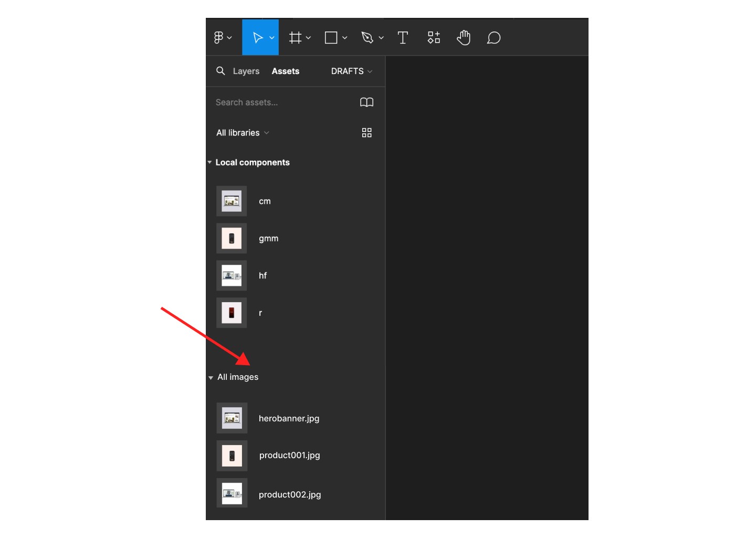Select the gmm component thumbnail
Image resolution: width=756 pixels, height=538 pixels.
click(232, 239)
